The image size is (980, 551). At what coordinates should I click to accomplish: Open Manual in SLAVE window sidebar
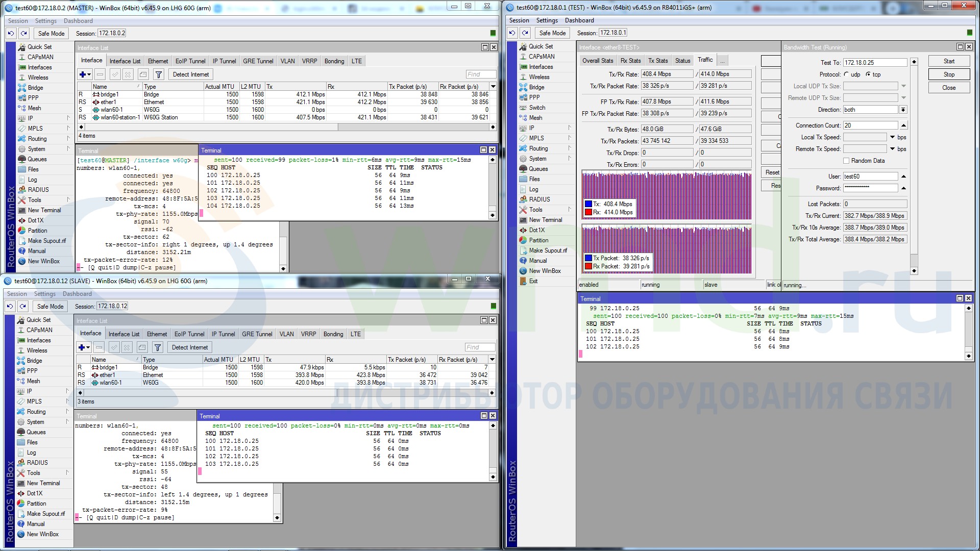(x=35, y=524)
